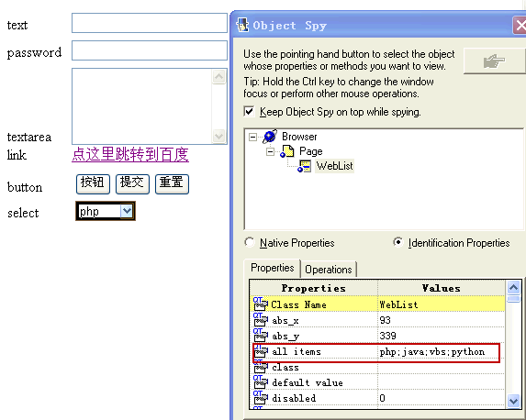The image size is (526, 420).
Task: Click the pointing hand spy button
Action: click(x=494, y=61)
